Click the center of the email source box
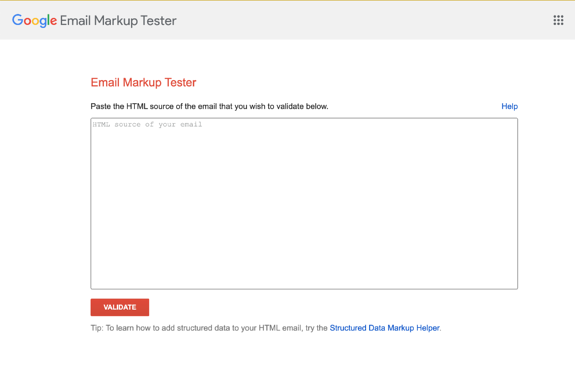Screen dimensions: 575x370 point(304,204)
